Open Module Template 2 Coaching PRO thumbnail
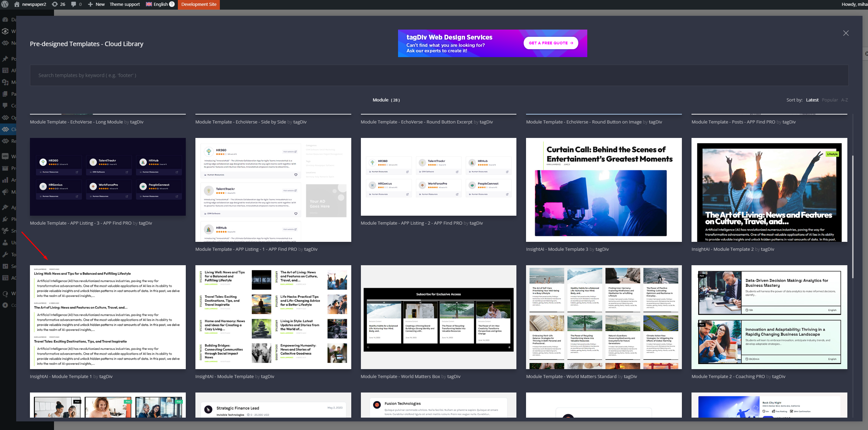 pos(769,317)
